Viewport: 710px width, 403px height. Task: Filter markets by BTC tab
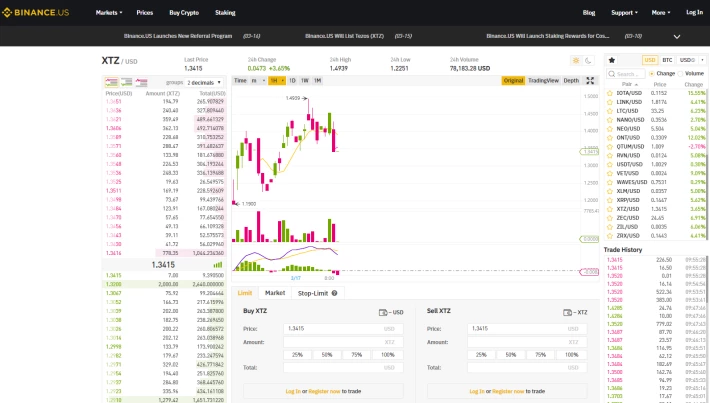tap(667, 60)
